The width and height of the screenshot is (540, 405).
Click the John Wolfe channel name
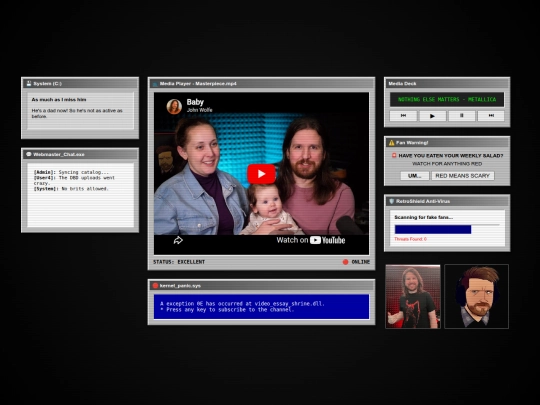pos(199,110)
